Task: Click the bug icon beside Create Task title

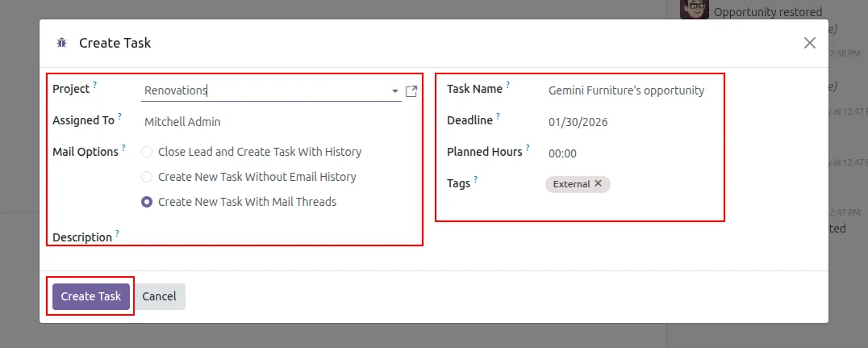Action: tap(62, 44)
